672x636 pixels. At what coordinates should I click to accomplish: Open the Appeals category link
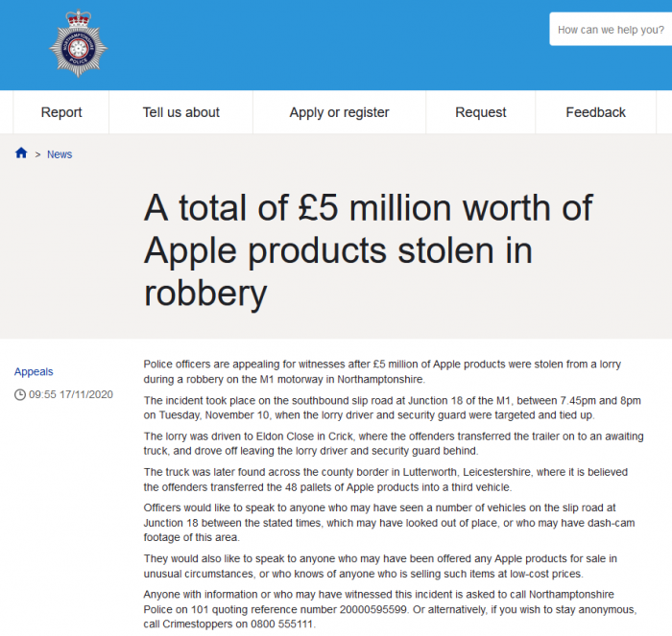click(34, 371)
